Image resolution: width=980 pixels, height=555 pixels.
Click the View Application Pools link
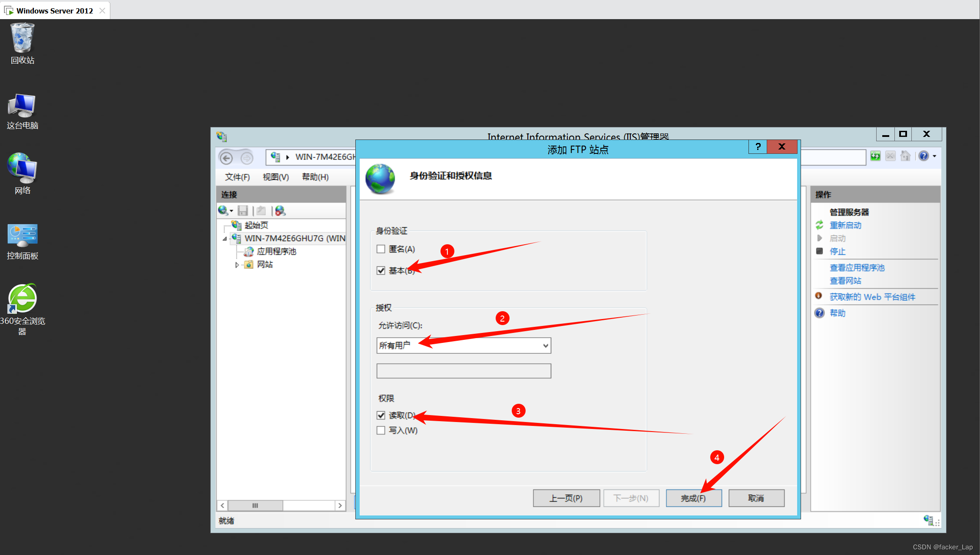pos(857,268)
